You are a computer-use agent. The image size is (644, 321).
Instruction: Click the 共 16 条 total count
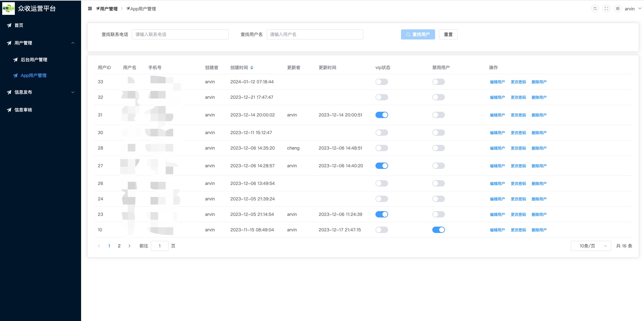[624, 246]
